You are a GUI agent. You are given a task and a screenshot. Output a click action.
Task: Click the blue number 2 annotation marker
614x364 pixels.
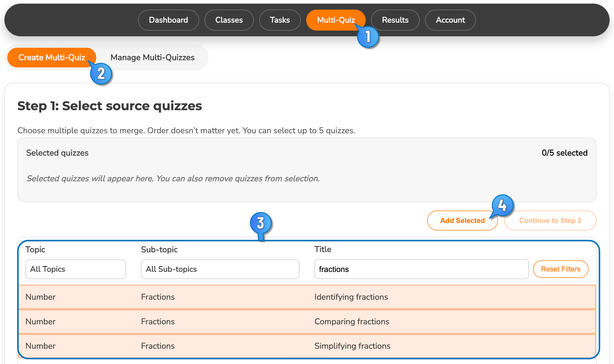[101, 74]
